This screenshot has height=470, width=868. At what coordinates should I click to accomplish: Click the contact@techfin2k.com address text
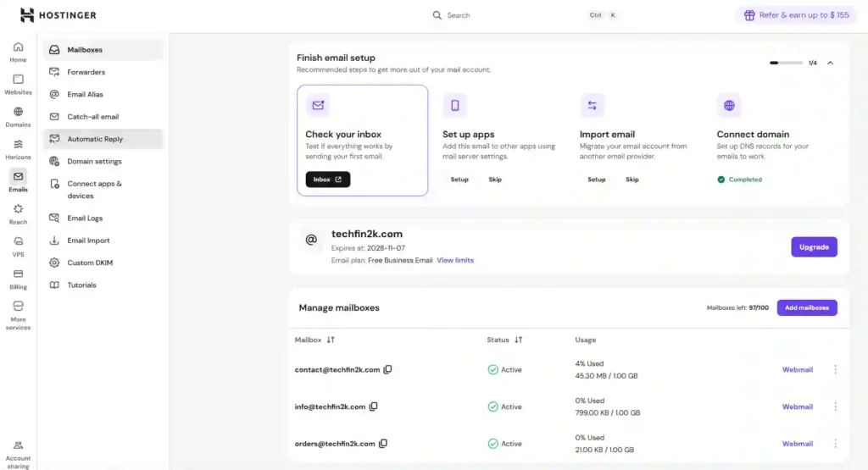point(337,369)
